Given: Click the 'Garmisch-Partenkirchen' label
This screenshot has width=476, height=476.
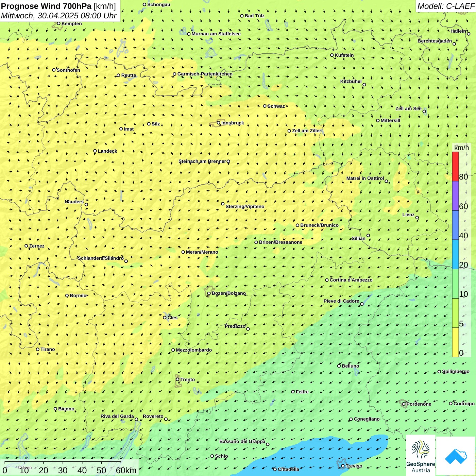Looking at the screenshot, I should click(205, 74).
